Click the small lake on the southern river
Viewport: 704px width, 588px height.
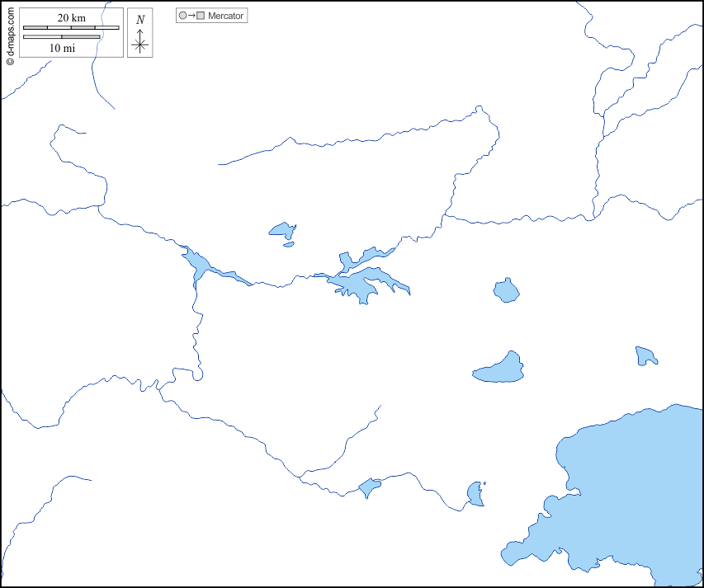(x=368, y=487)
